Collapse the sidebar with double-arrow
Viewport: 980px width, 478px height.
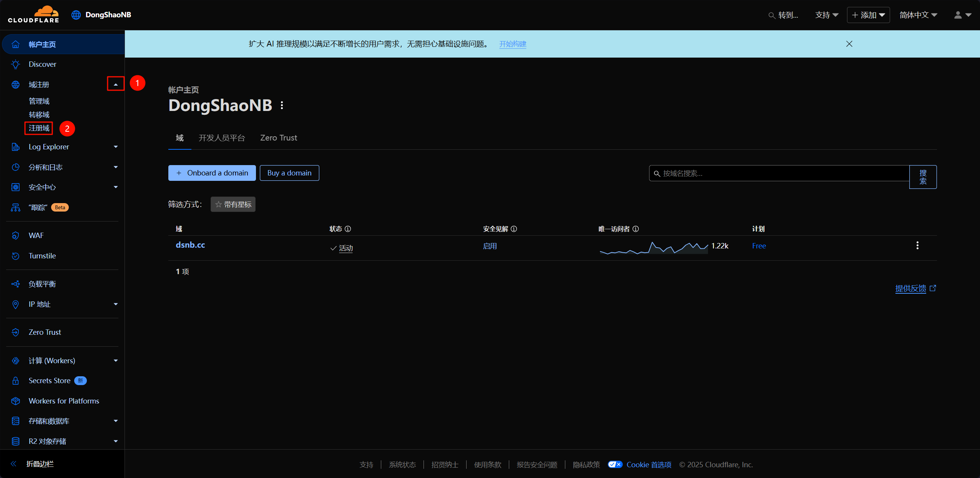point(14,464)
